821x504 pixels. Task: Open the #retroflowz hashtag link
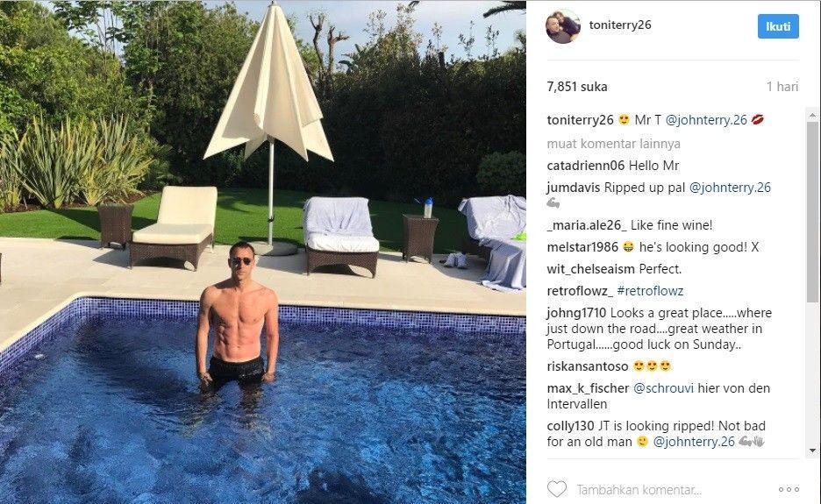point(650,291)
